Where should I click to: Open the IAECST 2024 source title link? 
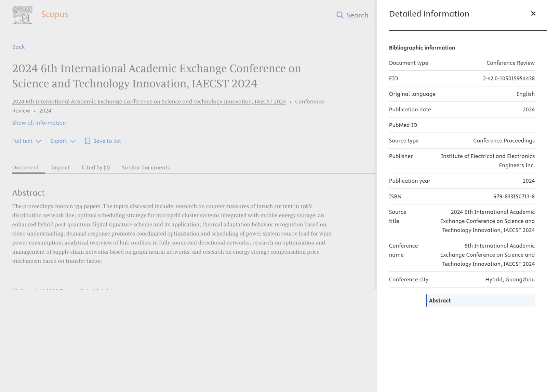(x=149, y=101)
